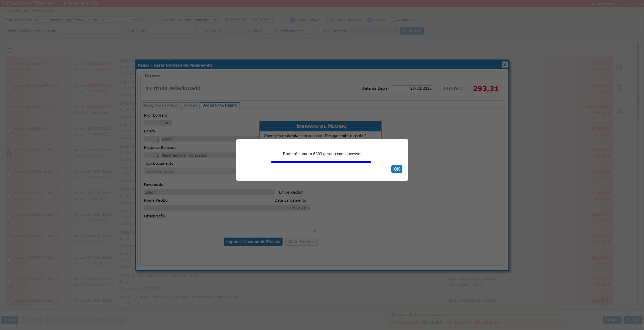This screenshot has width=644, height=330.
Task: Click red badge icon on R$ 102,00 row
Action: tap(619, 67)
